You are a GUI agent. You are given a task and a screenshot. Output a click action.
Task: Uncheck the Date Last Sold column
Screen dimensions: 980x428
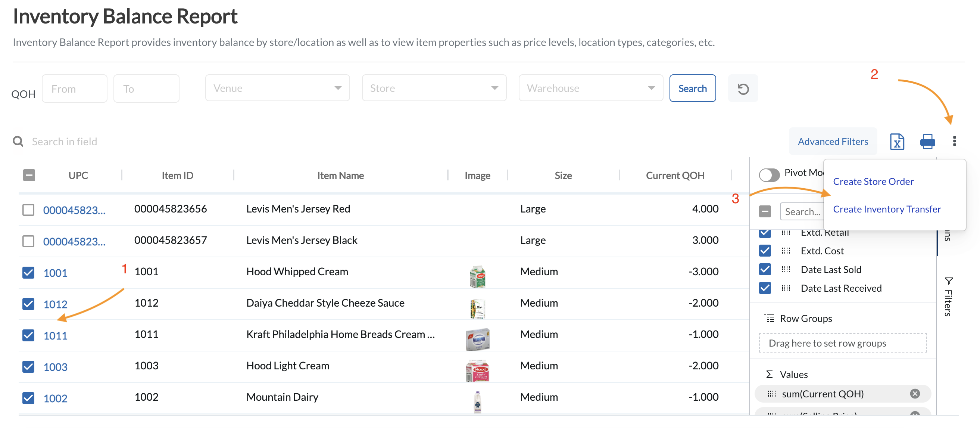click(765, 269)
